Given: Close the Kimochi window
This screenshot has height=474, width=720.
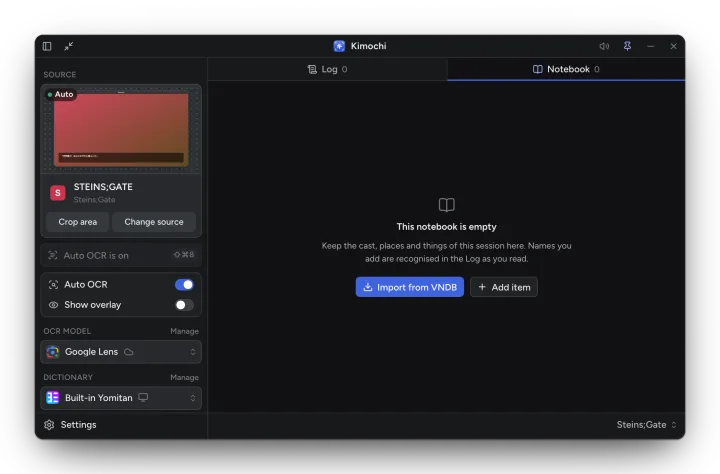Looking at the screenshot, I should coord(674,46).
